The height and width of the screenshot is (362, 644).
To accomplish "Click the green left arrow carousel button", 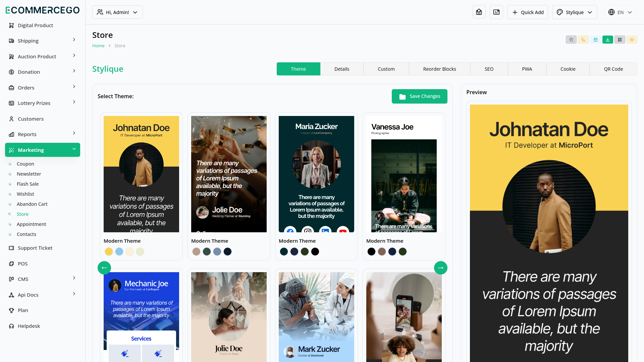I will coord(104,268).
